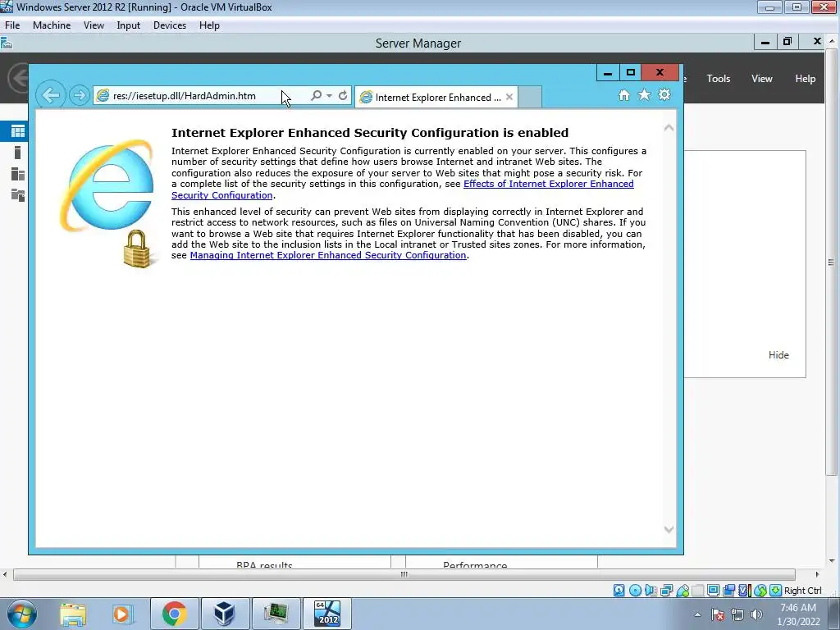Open File Explorer from host taskbar
The width and height of the screenshot is (840, 630).
73,614
